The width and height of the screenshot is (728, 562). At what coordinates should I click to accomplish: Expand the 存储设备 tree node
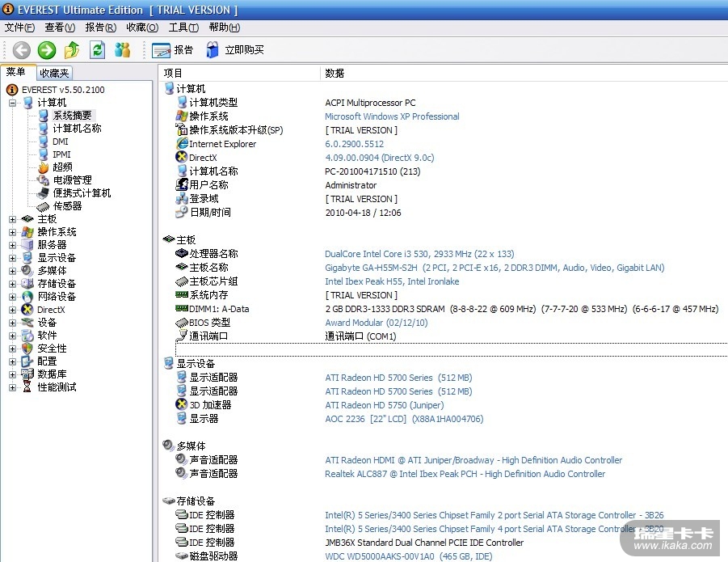coord(13,284)
